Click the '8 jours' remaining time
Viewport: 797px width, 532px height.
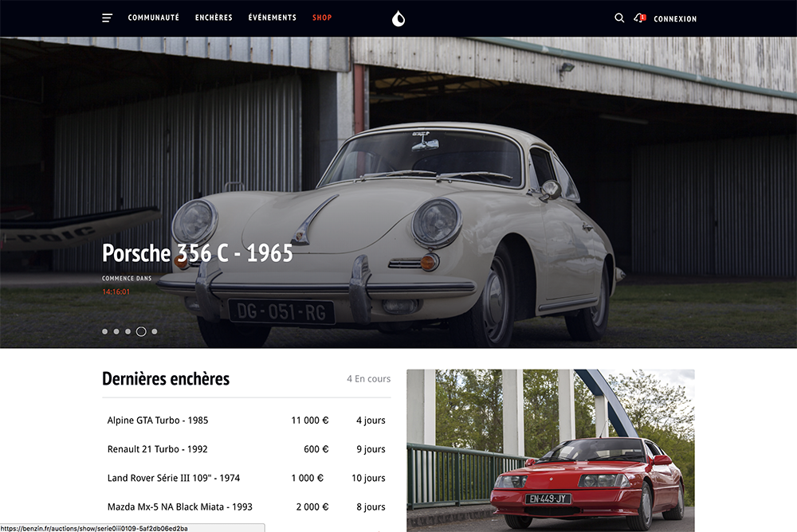pos(371,507)
